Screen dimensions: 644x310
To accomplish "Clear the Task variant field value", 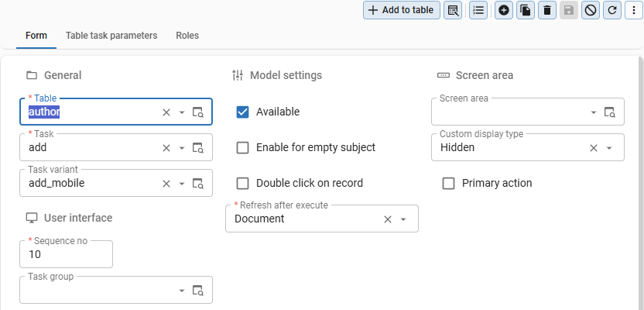I will coord(166,184).
